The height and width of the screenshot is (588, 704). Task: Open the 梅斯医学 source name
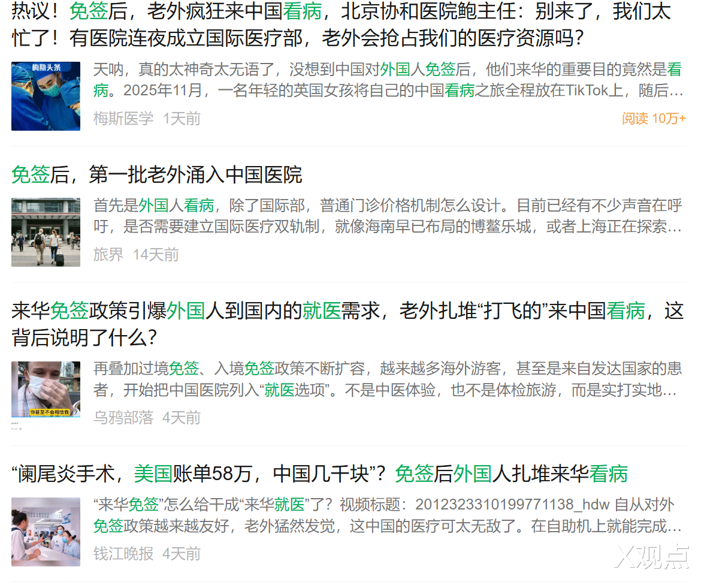[123, 119]
